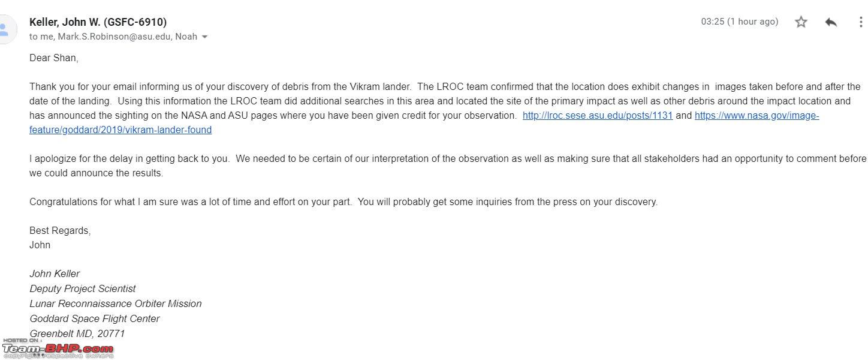Click 'Lunar Reconnaissance Orbiter Mission' signature line

click(x=116, y=303)
